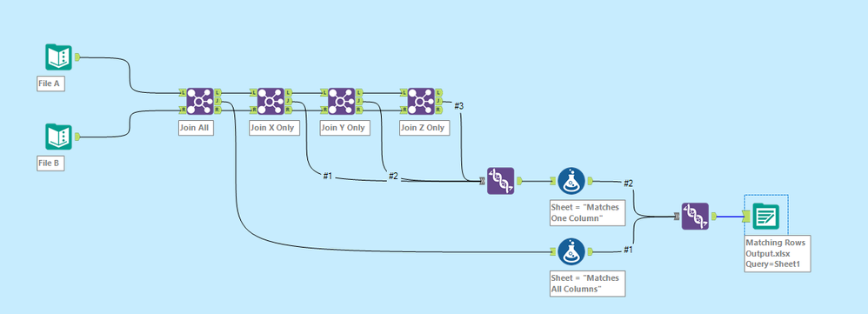This screenshot has height=314, width=868.
Task: Click the Join Z Only annotation label
Action: coord(424,128)
